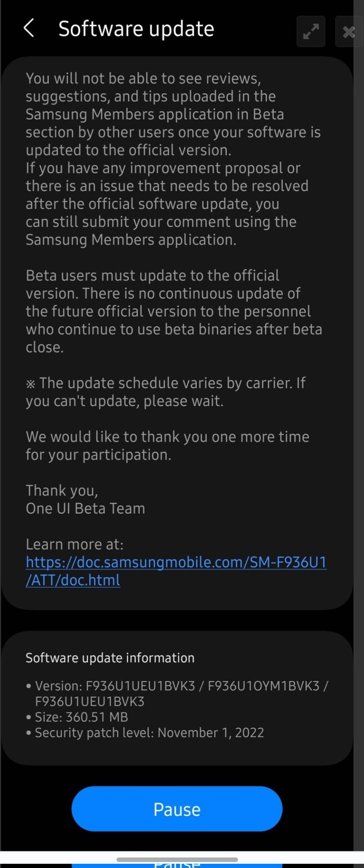The height and width of the screenshot is (868, 364).
Task: Close the screenshot with the X icon
Action: click(x=349, y=32)
